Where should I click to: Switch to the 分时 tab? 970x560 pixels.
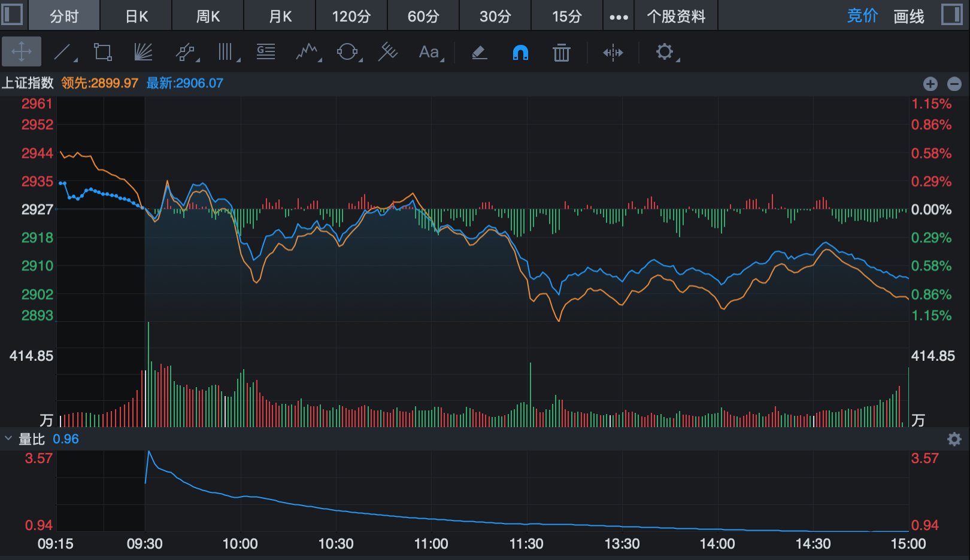point(64,16)
